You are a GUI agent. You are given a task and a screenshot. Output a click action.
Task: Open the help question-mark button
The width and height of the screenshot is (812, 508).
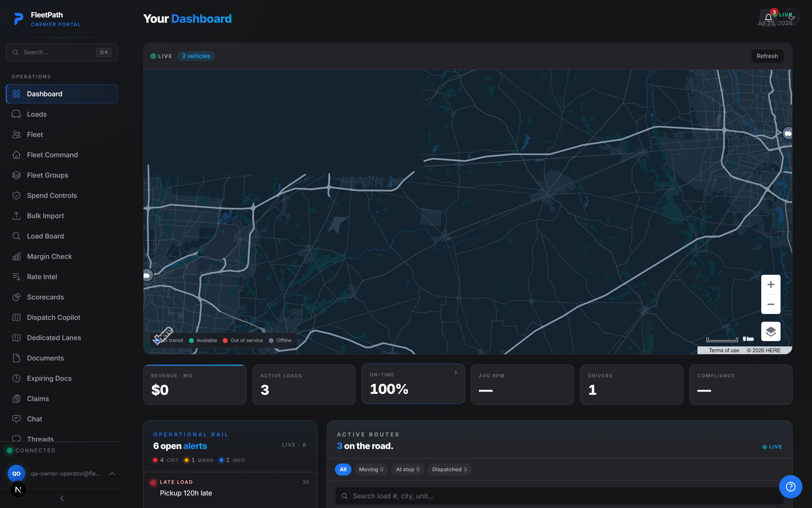click(x=790, y=486)
